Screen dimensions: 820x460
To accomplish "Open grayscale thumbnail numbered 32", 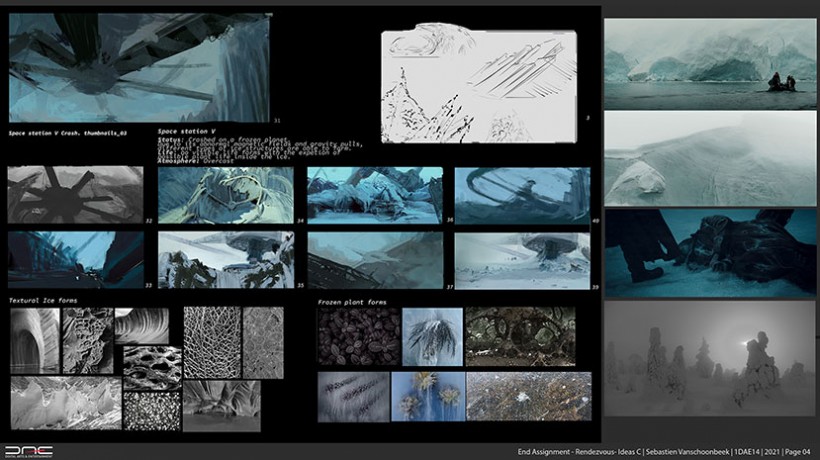I will [75, 194].
